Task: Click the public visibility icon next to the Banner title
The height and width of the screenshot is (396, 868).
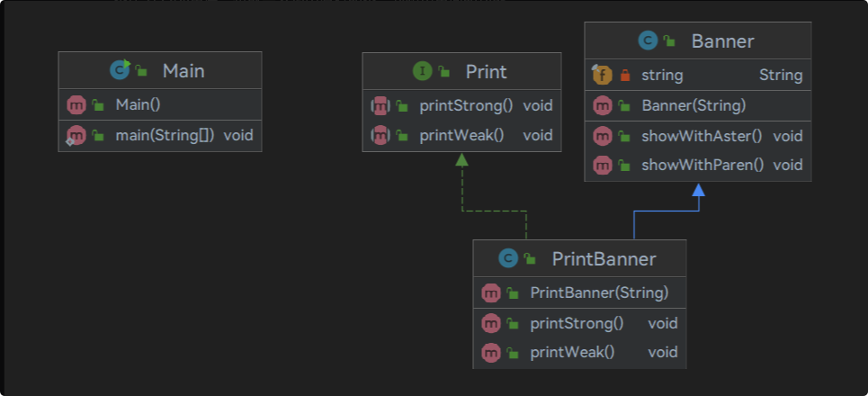Action: (x=670, y=41)
